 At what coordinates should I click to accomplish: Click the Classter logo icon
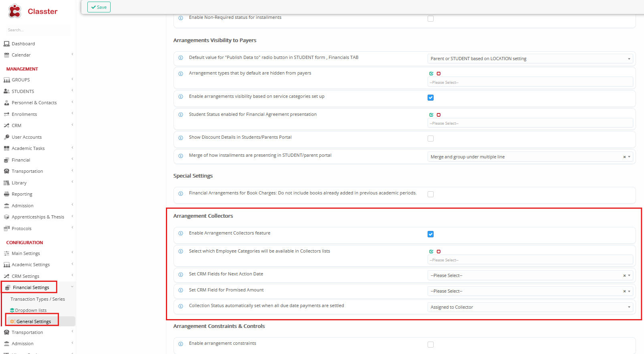(15, 11)
